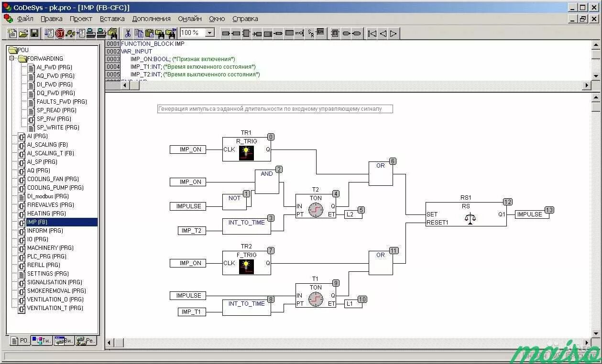Click the macro Out-Pin toolbar icon
This screenshot has width=602, height=364.
[x=357, y=33]
